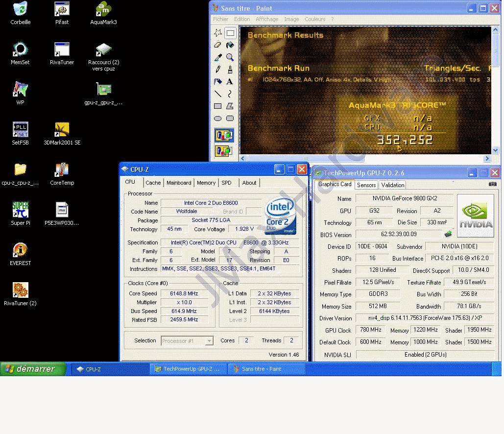
Task: Click the Paint horizontal scrollbar left arrow
Action: (243, 158)
